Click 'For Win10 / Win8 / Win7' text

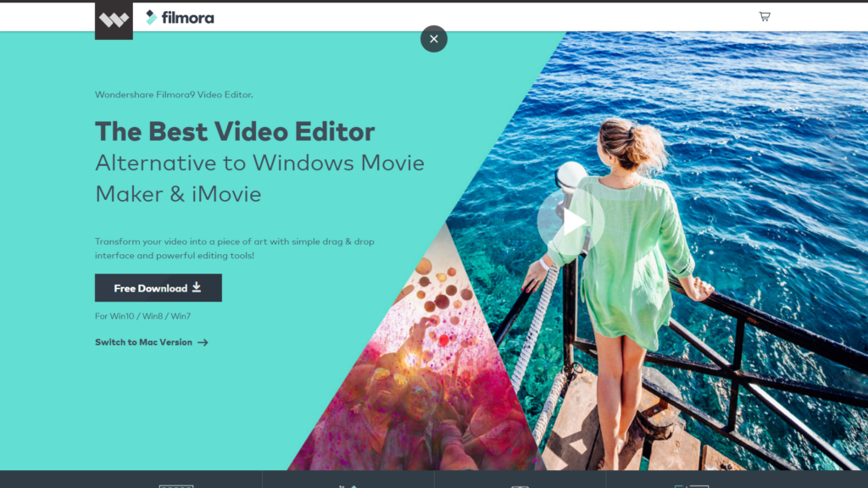142,316
